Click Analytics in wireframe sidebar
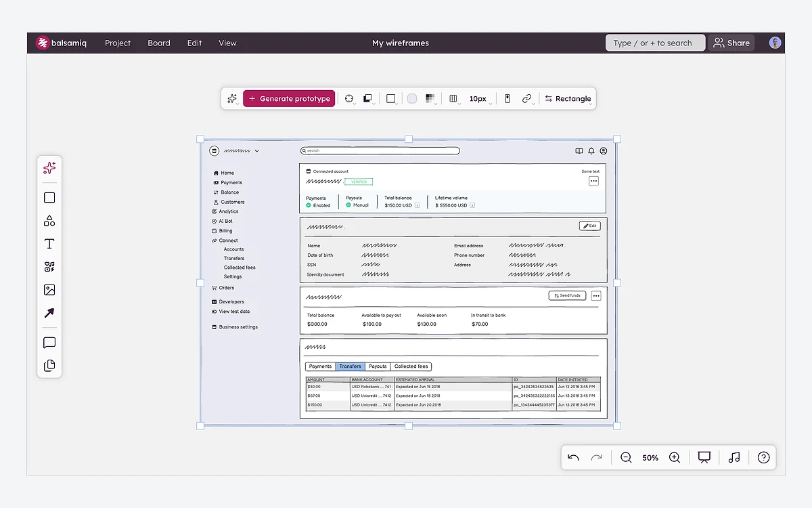 point(225,211)
